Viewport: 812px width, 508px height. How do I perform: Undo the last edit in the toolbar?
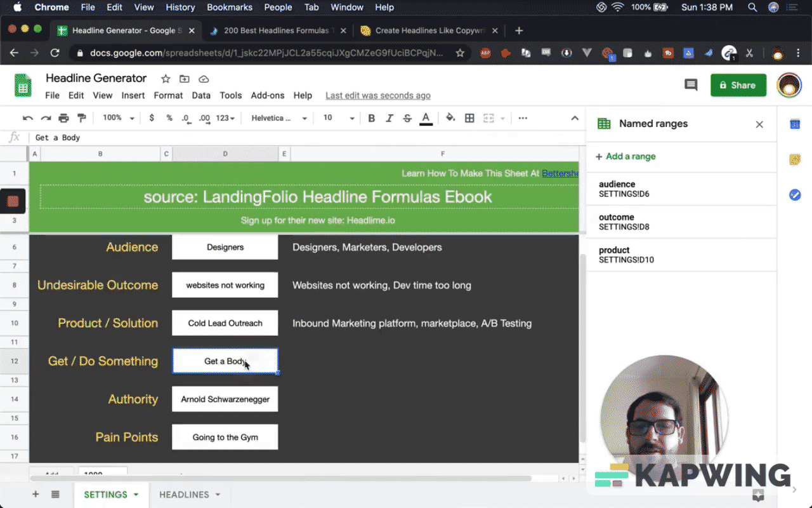click(28, 118)
